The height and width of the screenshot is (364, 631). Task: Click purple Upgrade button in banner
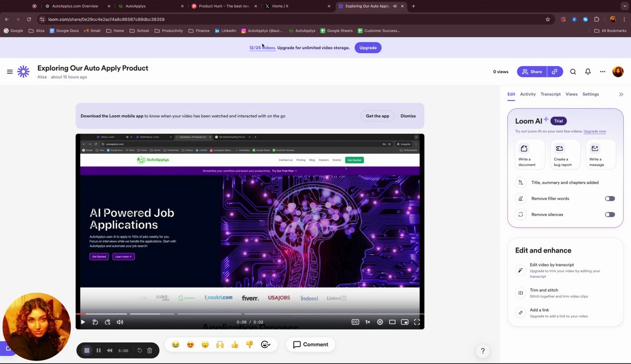click(x=368, y=48)
